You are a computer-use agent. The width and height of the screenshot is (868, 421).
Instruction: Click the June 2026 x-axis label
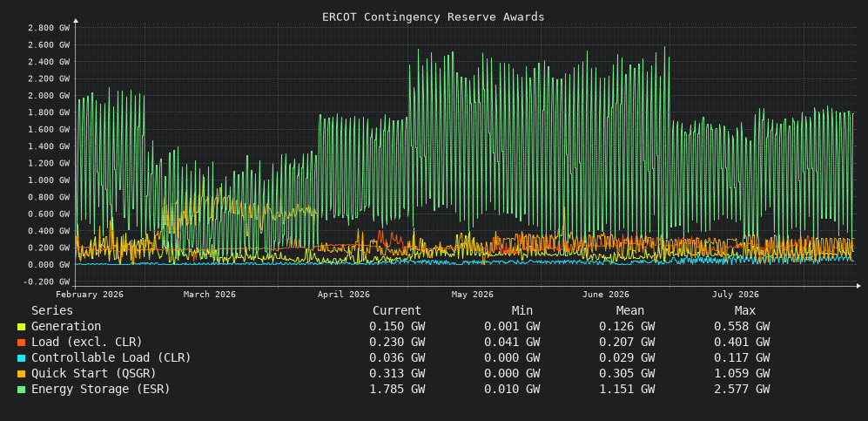click(x=606, y=294)
